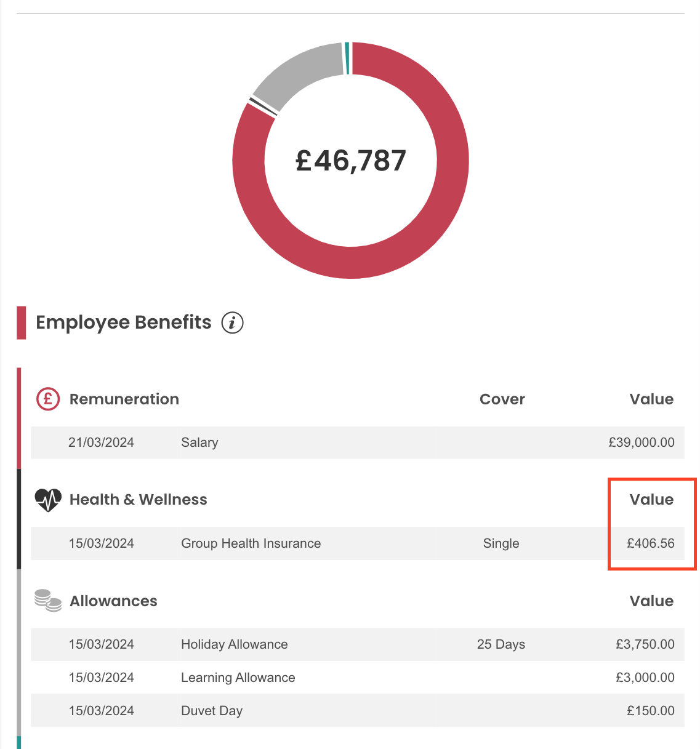Select the Learning Allowance row
This screenshot has width=700, height=749.
358,678
